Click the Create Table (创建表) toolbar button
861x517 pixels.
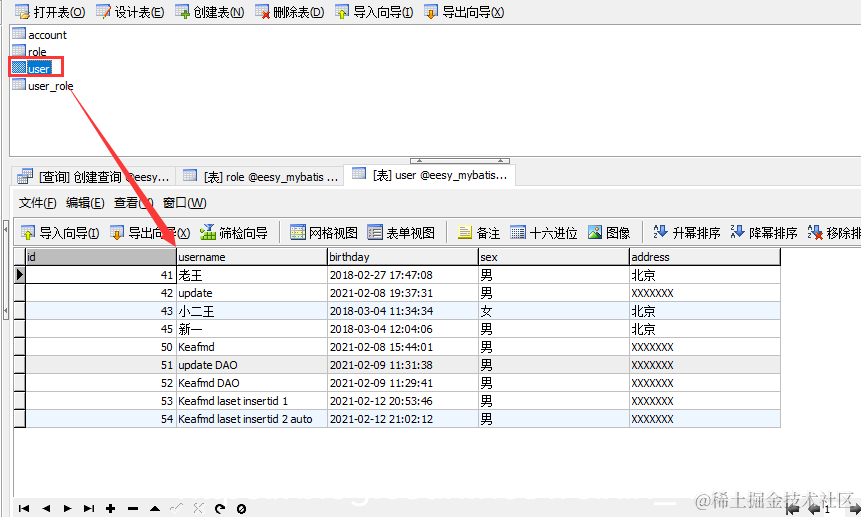[x=210, y=12]
